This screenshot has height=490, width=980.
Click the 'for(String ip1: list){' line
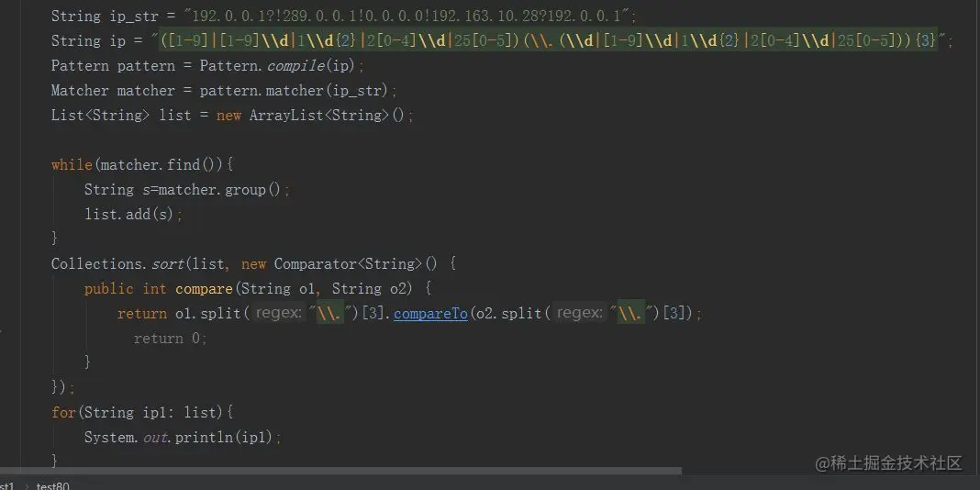tap(142, 413)
